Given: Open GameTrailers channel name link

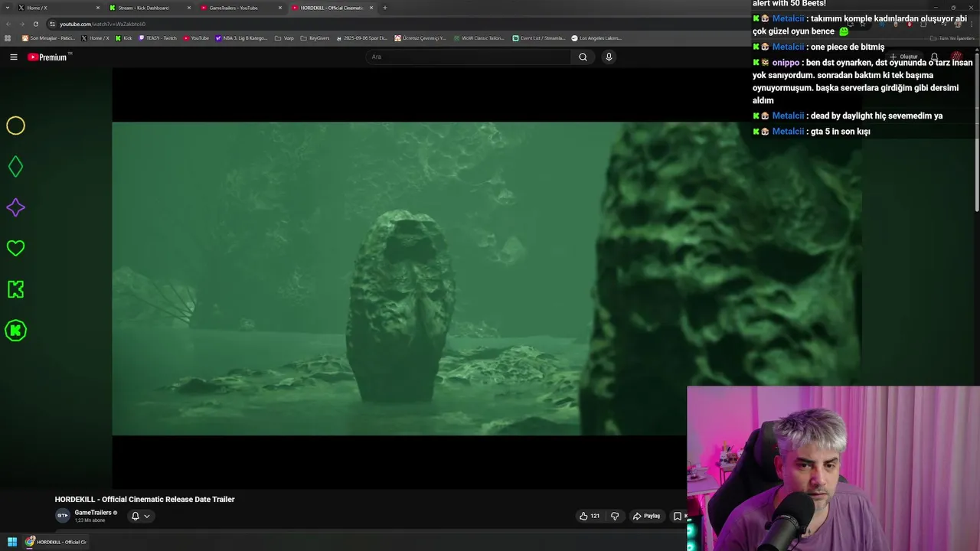Looking at the screenshot, I should click(x=93, y=513).
